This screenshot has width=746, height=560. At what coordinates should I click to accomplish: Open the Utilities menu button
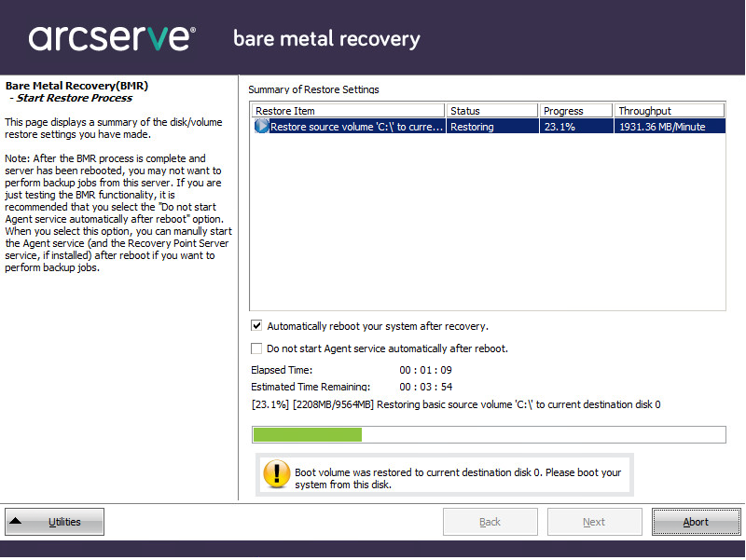(54, 522)
